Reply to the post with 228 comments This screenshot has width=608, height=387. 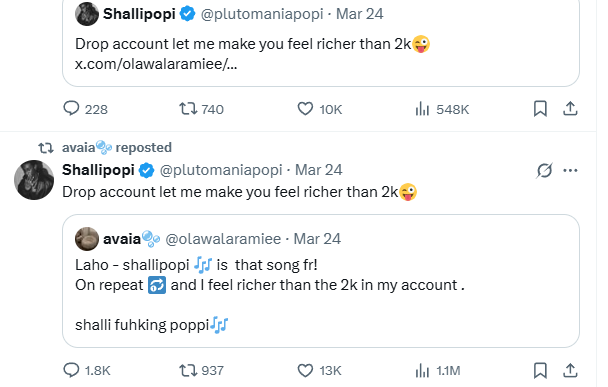(85, 109)
